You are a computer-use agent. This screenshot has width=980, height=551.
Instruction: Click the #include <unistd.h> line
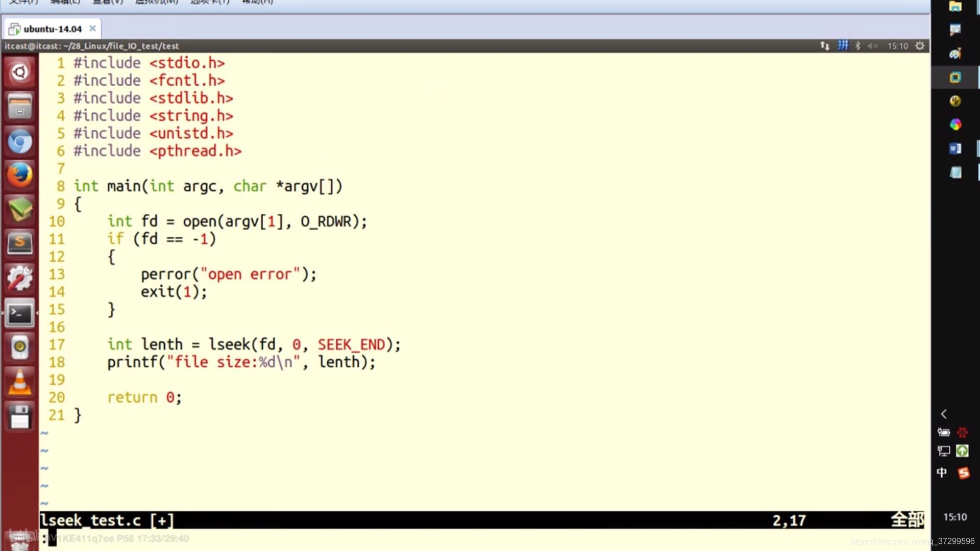coord(153,133)
